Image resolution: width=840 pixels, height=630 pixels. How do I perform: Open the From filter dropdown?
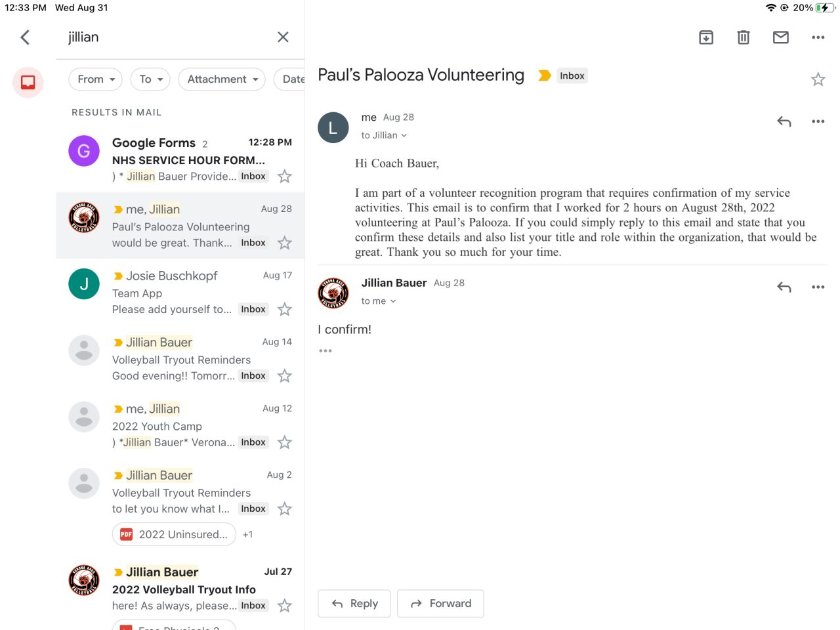(x=96, y=79)
